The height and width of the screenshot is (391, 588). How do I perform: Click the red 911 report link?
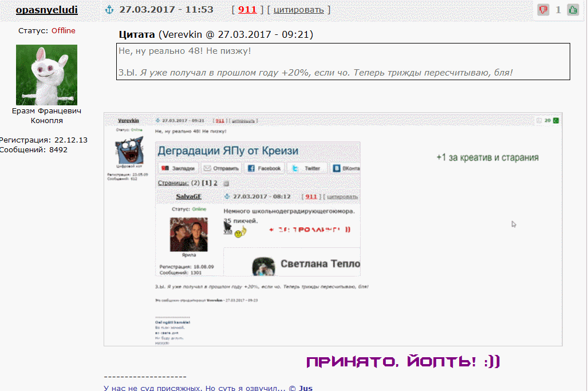click(247, 10)
